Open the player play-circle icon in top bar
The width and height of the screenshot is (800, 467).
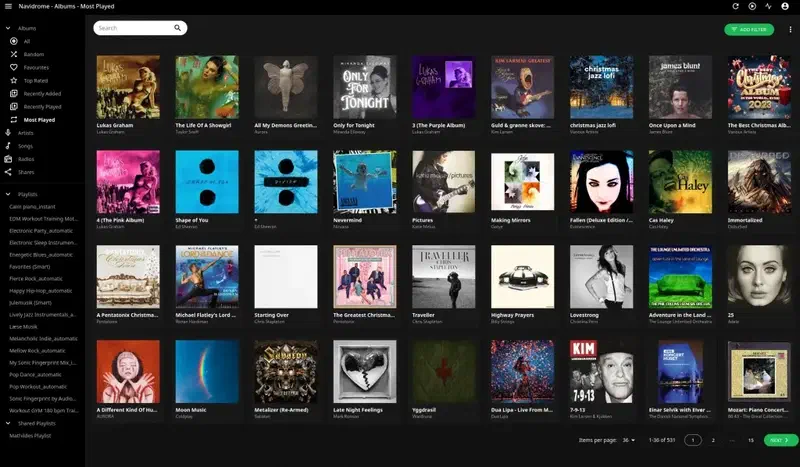tap(752, 6)
